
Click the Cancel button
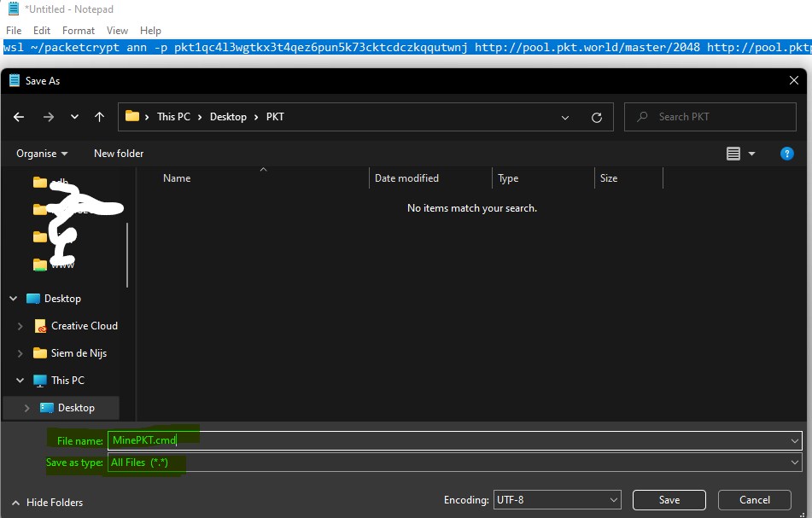click(755, 500)
